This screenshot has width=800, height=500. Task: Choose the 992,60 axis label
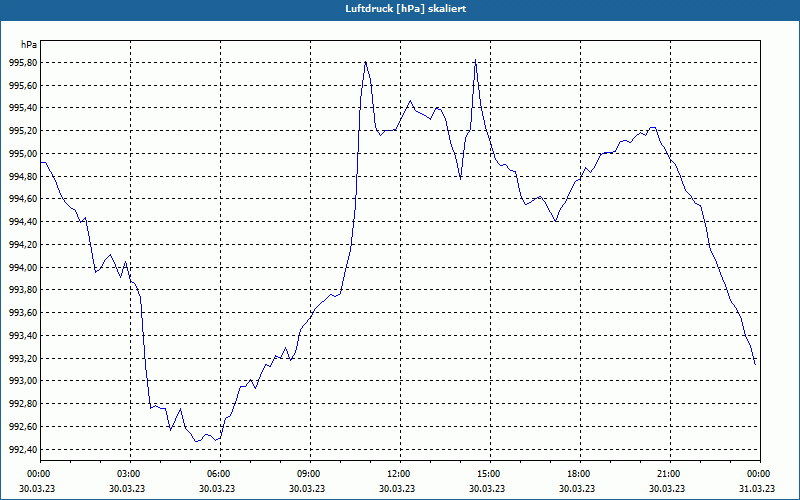(x=23, y=427)
